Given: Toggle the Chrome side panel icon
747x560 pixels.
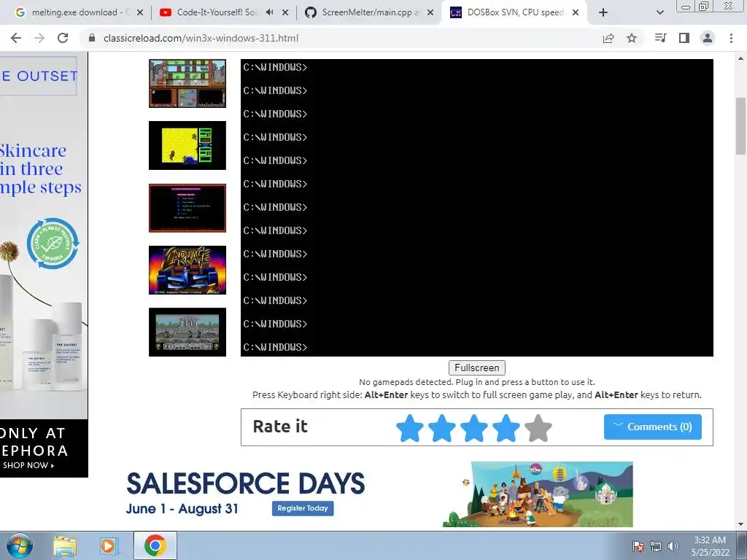Looking at the screenshot, I should [x=684, y=38].
